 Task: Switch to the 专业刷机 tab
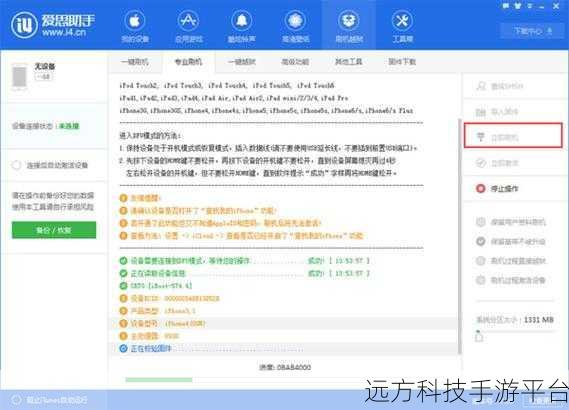click(188, 62)
